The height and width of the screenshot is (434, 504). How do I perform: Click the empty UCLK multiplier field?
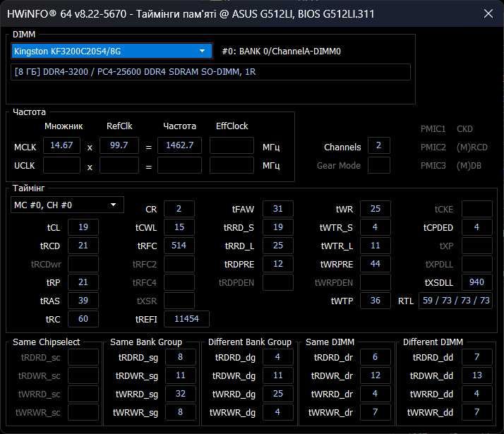pyautogui.click(x=61, y=165)
